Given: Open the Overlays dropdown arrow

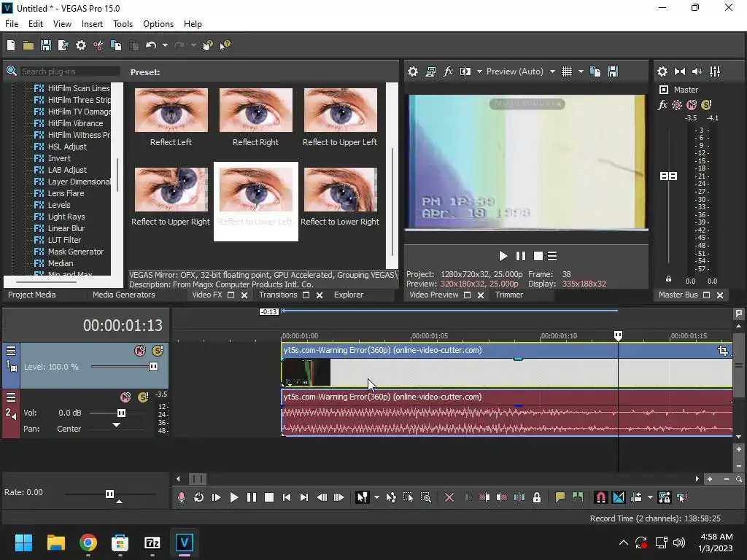Looking at the screenshot, I should pyautogui.click(x=581, y=71).
